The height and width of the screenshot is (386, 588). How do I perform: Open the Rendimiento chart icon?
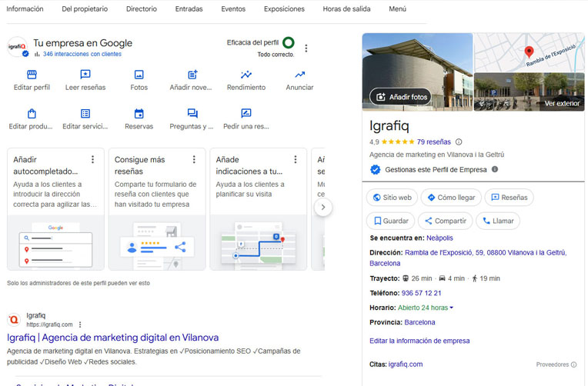[246, 75]
